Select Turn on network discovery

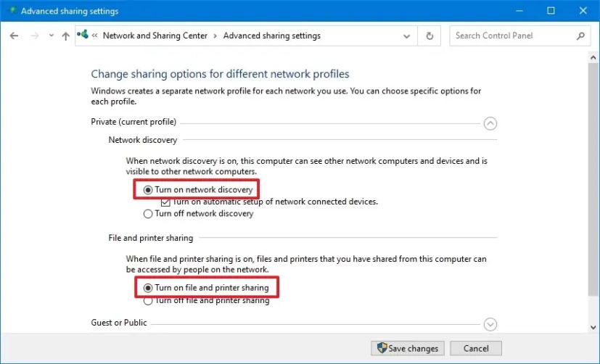tap(199, 190)
